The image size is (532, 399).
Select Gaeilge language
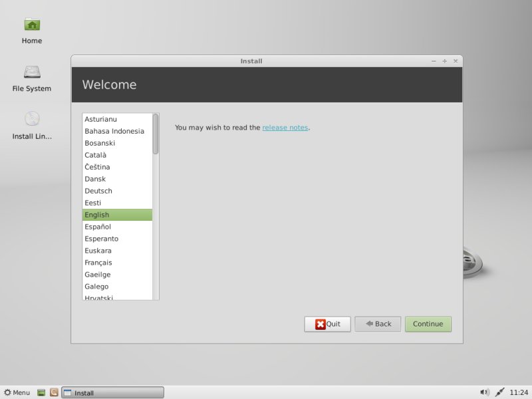point(117,275)
